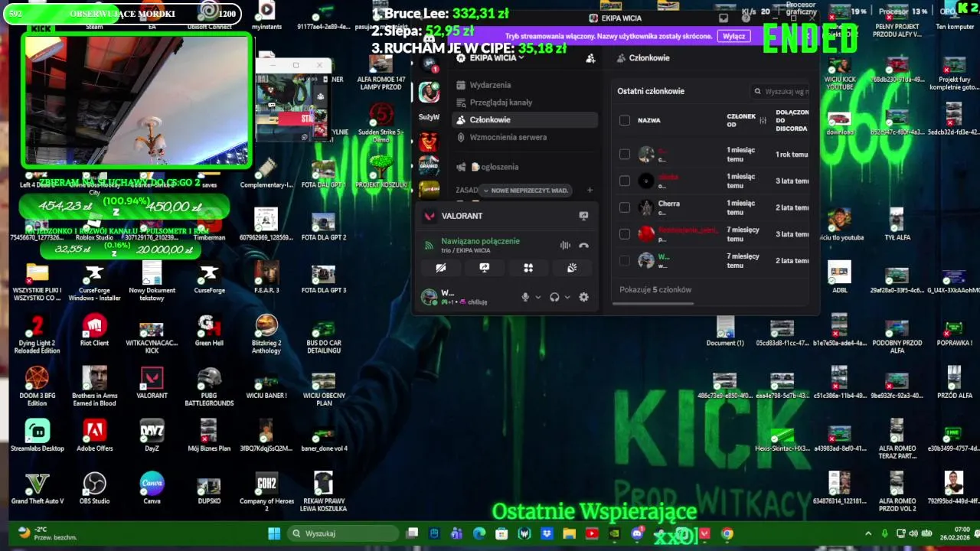Open PUBG BATTLEGROUNDS shortcut
Image resolution: width=980 pixels, height=551 pixels.
click(x=209, y=386)
